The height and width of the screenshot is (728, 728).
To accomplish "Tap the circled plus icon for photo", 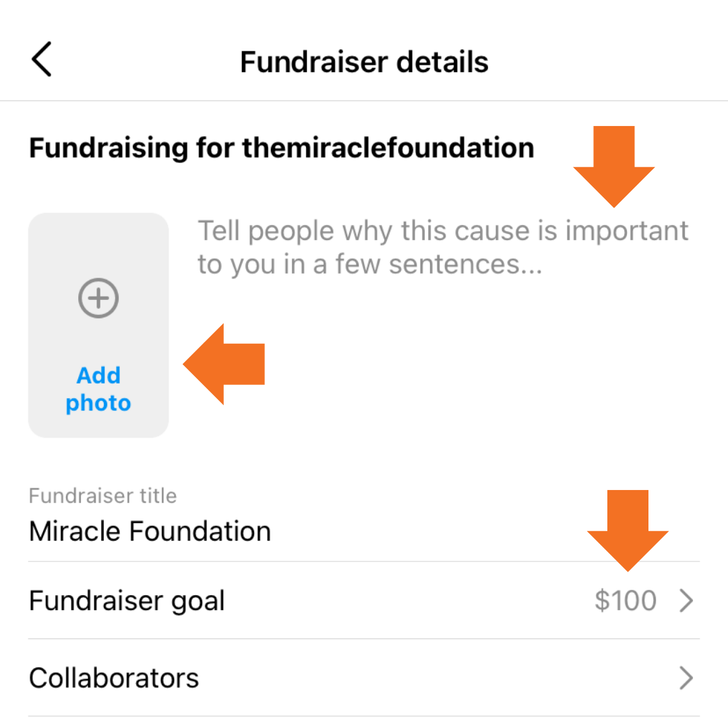I will click(98, 298).
